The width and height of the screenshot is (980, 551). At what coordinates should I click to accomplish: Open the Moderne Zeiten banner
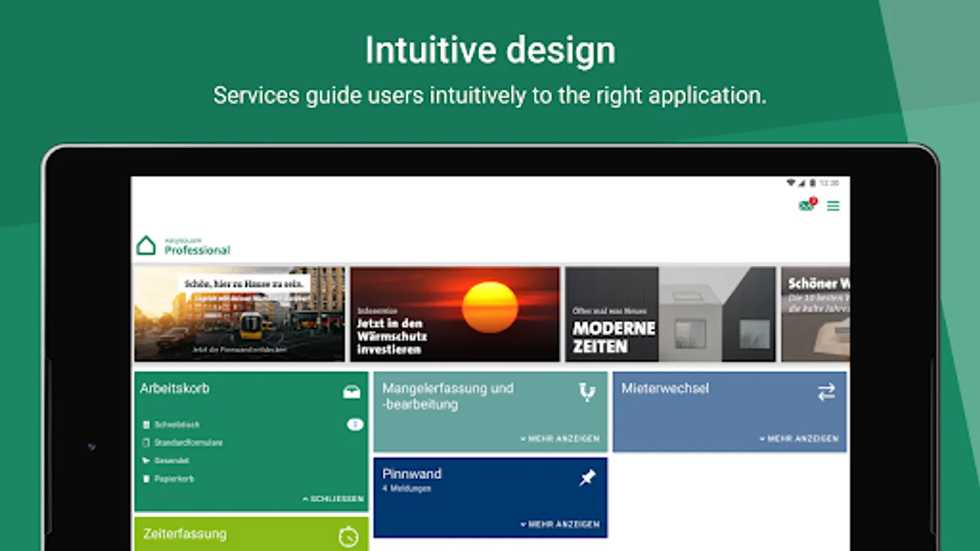[669, 314]
